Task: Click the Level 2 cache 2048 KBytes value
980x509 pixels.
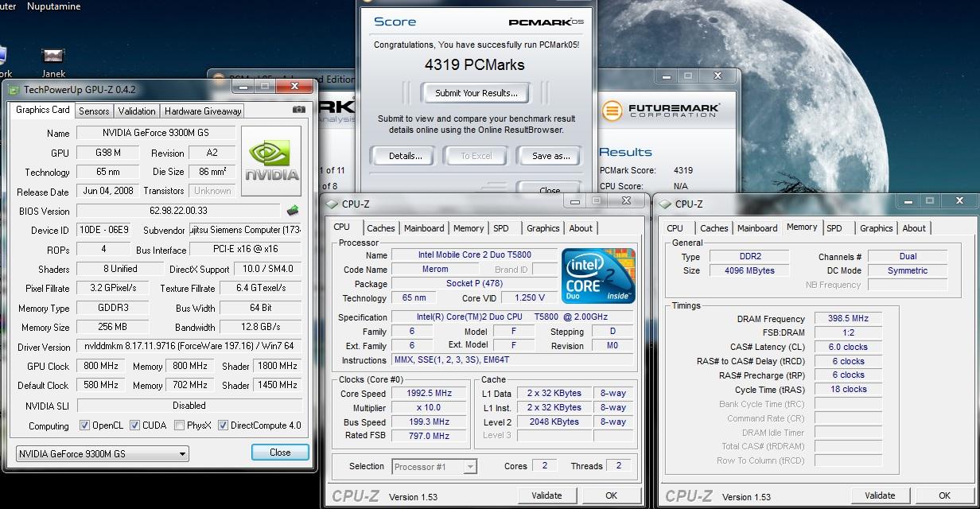Action: click(554, 422)
